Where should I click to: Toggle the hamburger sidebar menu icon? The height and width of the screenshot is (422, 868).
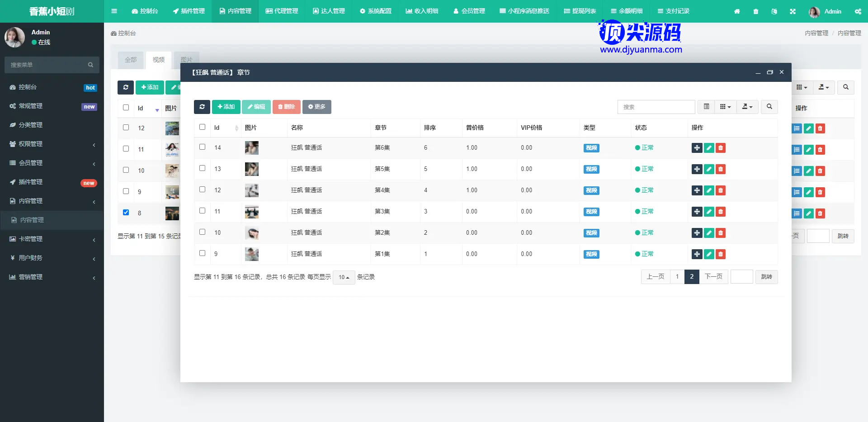click(x=114, y=11)
